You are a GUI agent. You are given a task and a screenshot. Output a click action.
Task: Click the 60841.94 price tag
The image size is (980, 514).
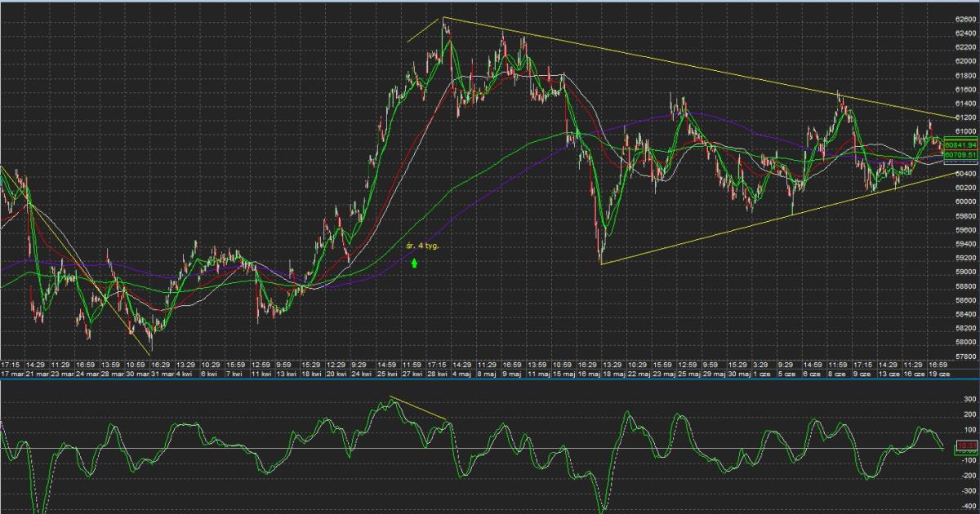[x=960, y=144]
